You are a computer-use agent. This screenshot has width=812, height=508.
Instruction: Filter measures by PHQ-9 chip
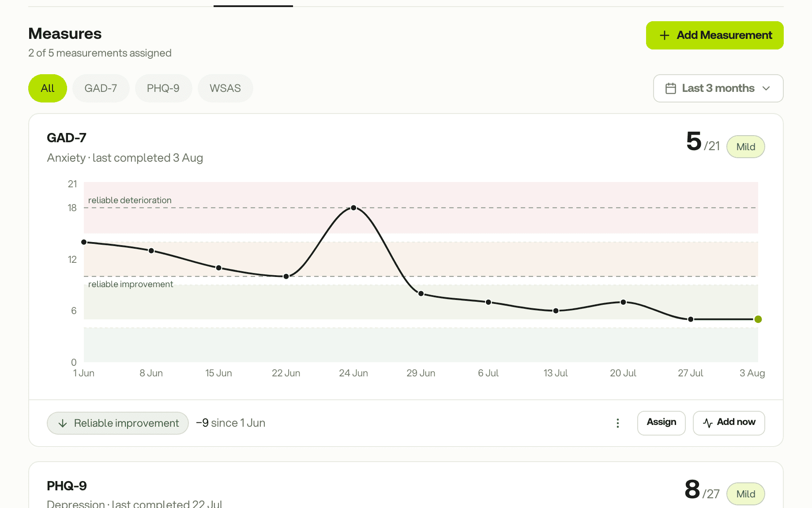tap(163, 88)
